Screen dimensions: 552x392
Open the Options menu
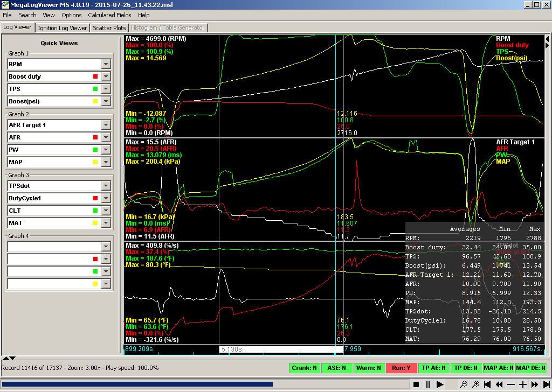71,15
